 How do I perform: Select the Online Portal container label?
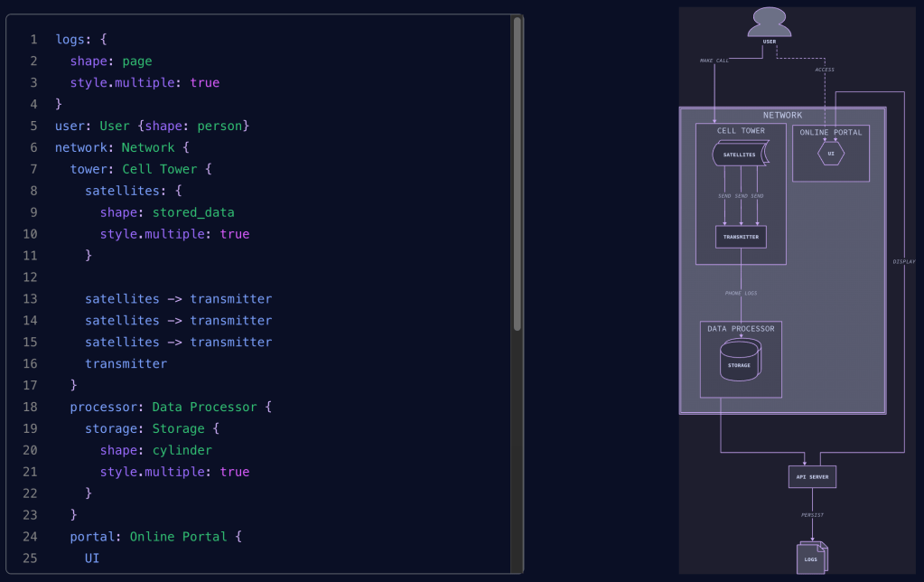pos(831,133)
